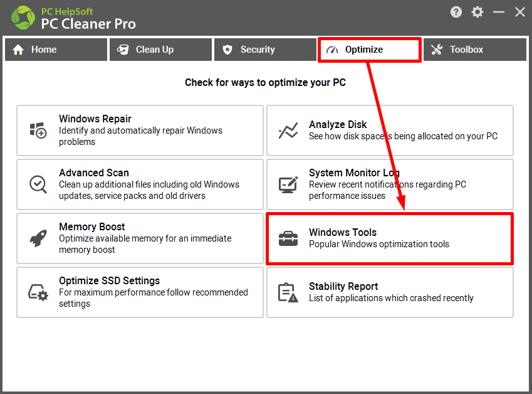Launch Advanced Scan title

pos(94,173)
